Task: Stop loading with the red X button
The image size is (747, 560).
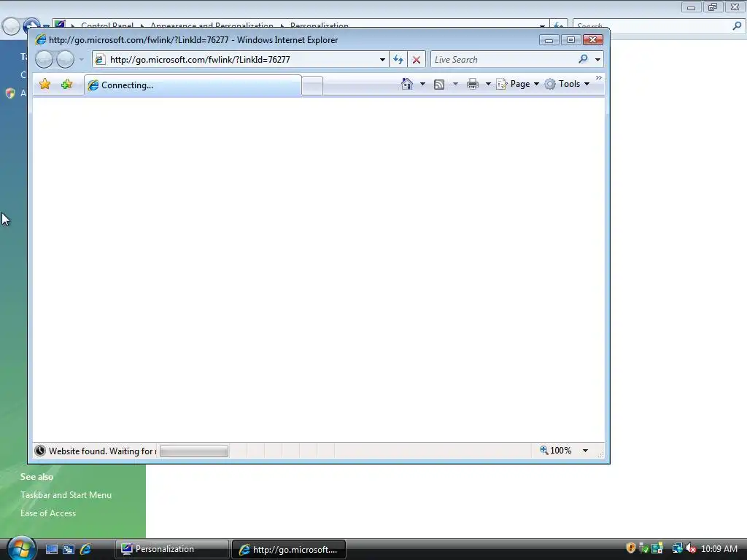Action: tap(417, 60)
